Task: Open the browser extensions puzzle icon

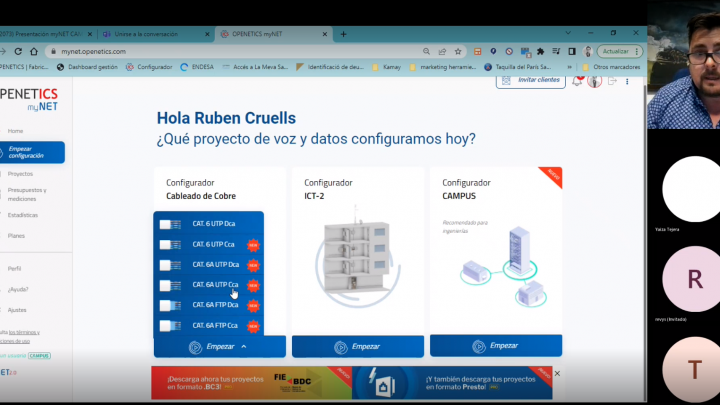Action: 540,51
